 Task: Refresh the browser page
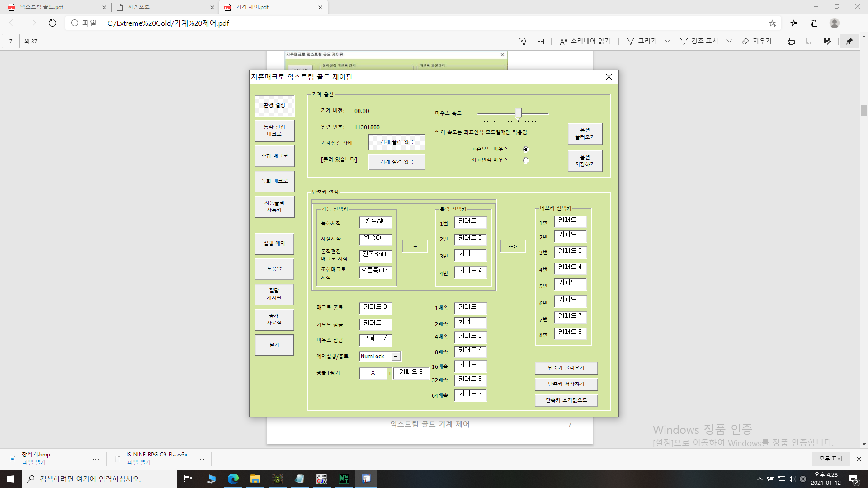52,23
